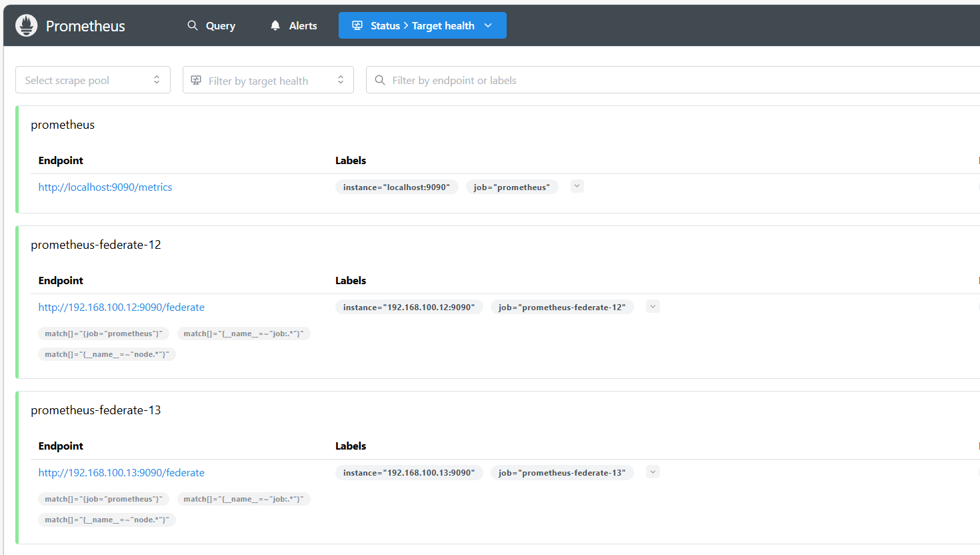Click the job="prometheus-federate-12" label badge

pos(562,308)
